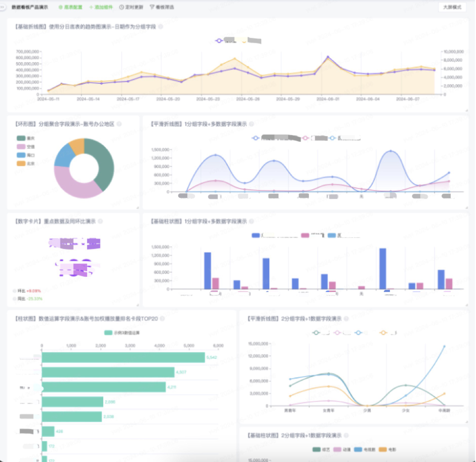476x462 pixels.
Task: Click the plus icon beside 添加组件
Action: pyautogui.click(x=91, y=7)
